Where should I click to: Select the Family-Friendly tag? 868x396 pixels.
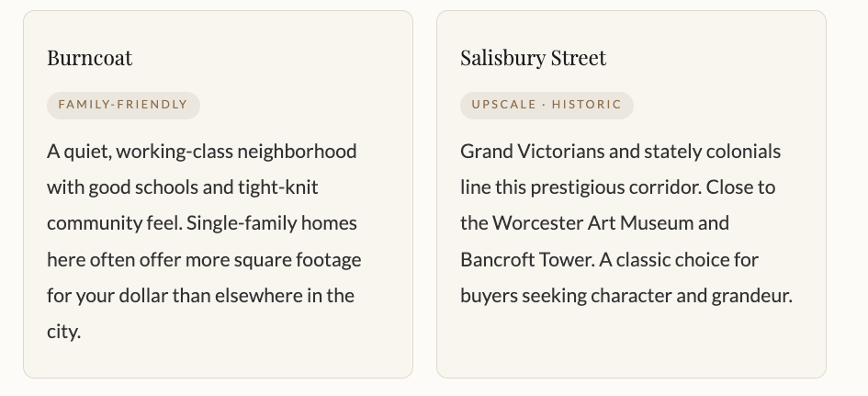pos(123,105)
